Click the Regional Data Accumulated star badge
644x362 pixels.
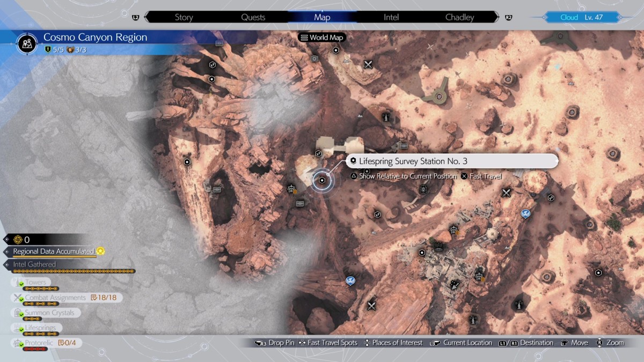100,251
